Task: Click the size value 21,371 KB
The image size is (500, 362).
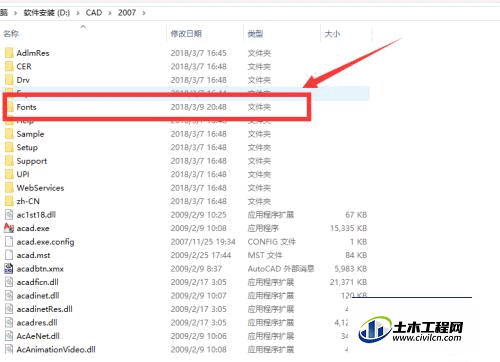Action: [348, 282]
